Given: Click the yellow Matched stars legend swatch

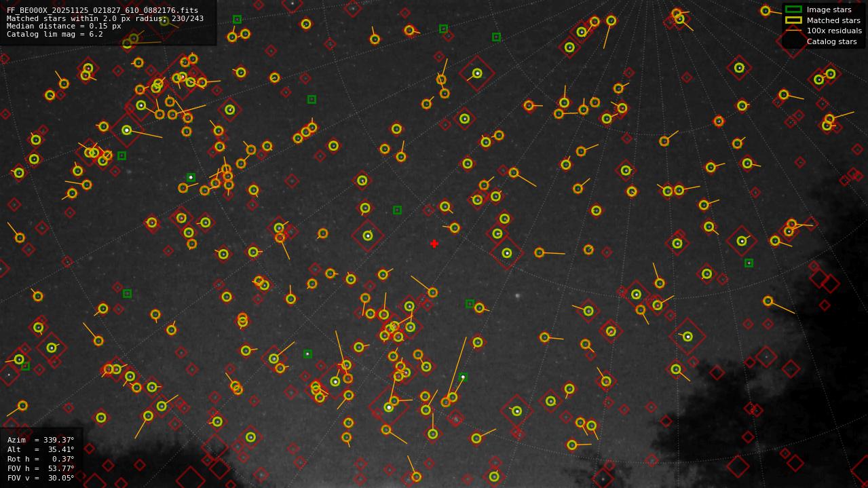Looking at the screenshot, I should pyautogui.click(x=793, y=20).
